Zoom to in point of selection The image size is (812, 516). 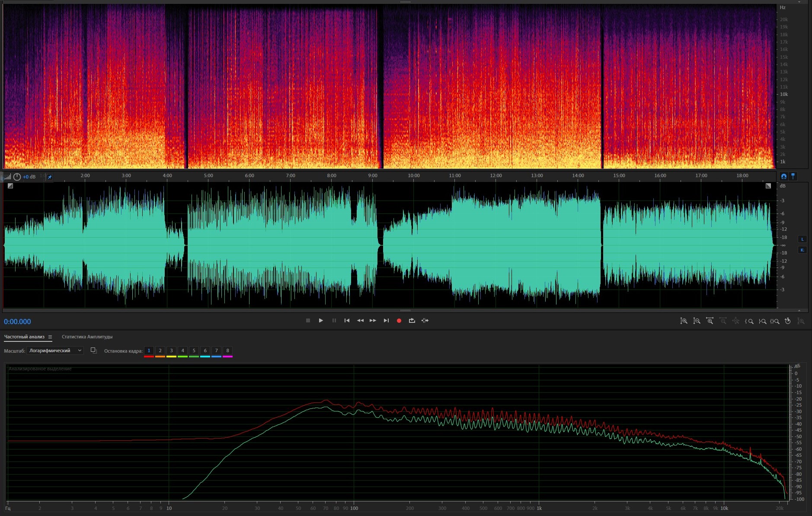(x=749, y=321)
